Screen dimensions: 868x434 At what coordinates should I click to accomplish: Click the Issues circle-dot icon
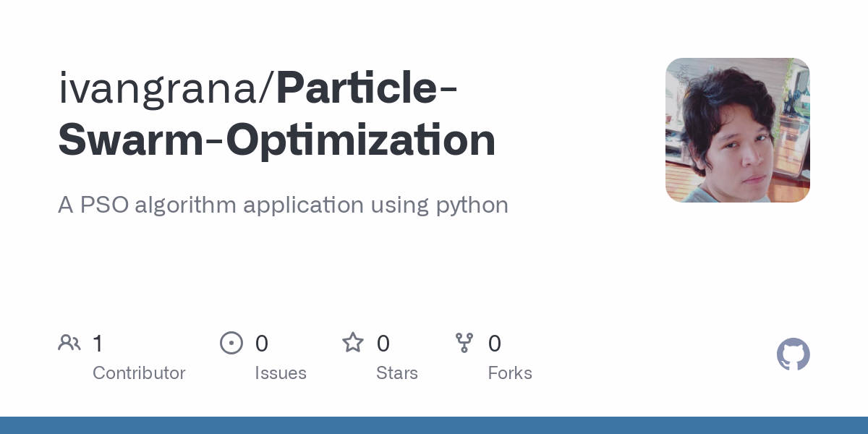tap(231, 343)
